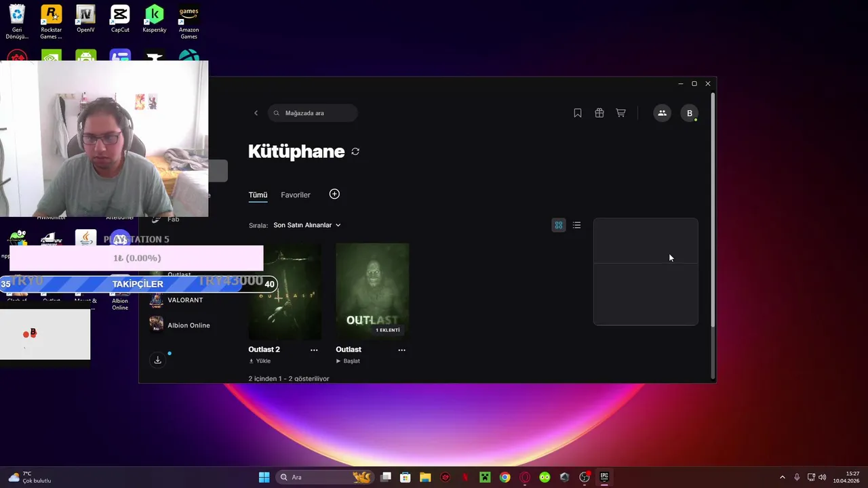Open Rockstar Games Launcher desktop shortcut

pos(51,22)
